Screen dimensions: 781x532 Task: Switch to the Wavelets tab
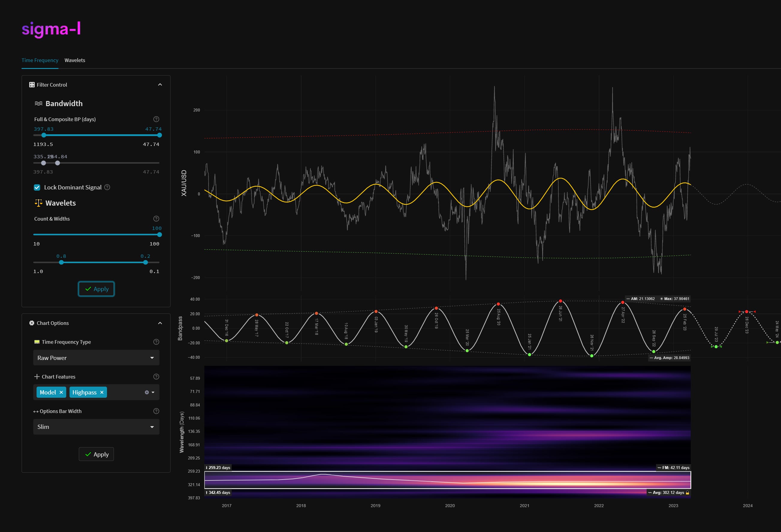point(75,61)
